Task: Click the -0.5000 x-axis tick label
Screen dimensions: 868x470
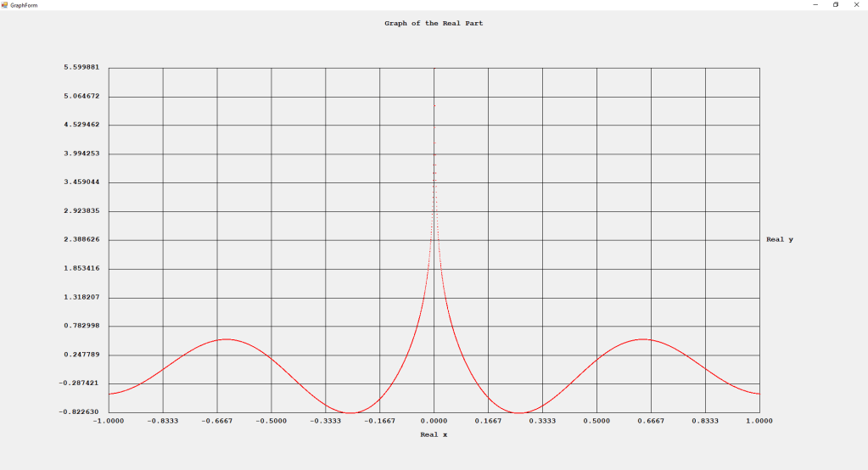Action: coord(271,420)
